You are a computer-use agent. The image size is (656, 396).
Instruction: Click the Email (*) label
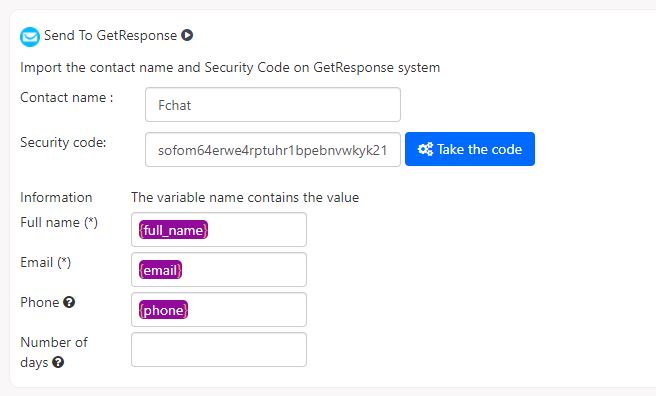tap(46, 263)
